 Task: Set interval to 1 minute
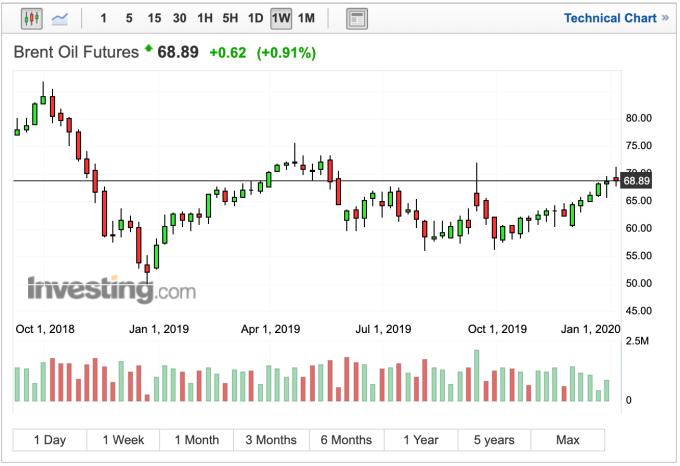(x=103, y=18)
